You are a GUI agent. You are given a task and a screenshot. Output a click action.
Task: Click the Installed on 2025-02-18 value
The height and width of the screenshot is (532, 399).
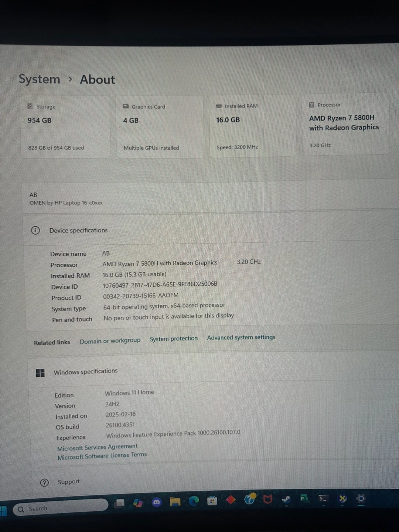pos(120,415)
